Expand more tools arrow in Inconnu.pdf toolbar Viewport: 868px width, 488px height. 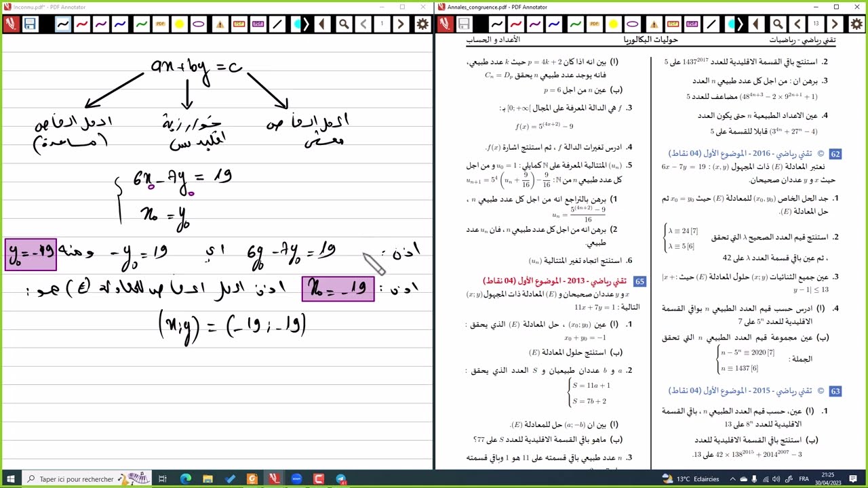tap(306, 24)
